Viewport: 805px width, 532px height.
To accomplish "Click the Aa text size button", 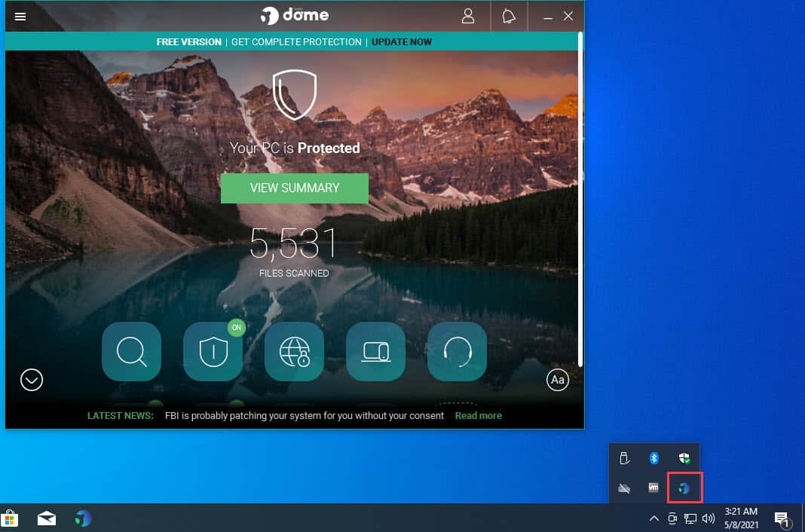I will pyautogui.click(x=558, y=380).
